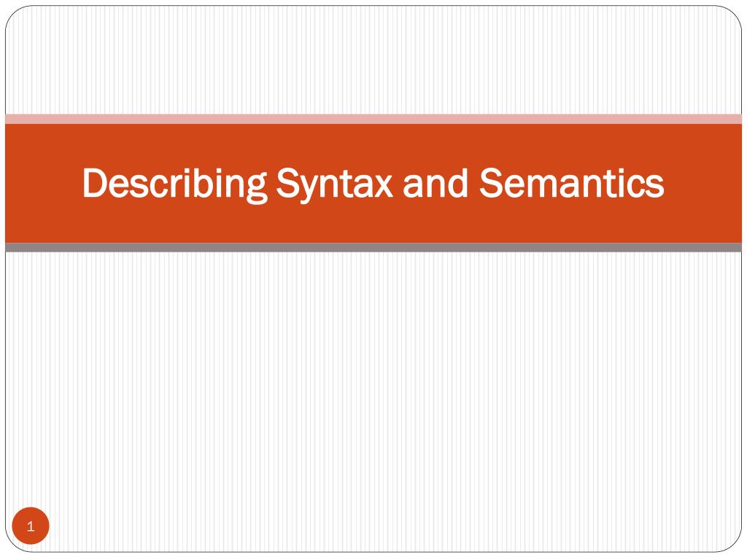Click the orange banner left of the title text

point(43,183)
